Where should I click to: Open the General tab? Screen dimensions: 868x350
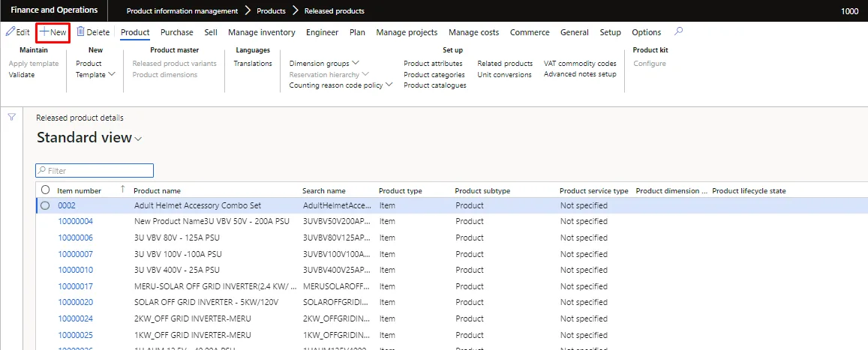(575, 32)
